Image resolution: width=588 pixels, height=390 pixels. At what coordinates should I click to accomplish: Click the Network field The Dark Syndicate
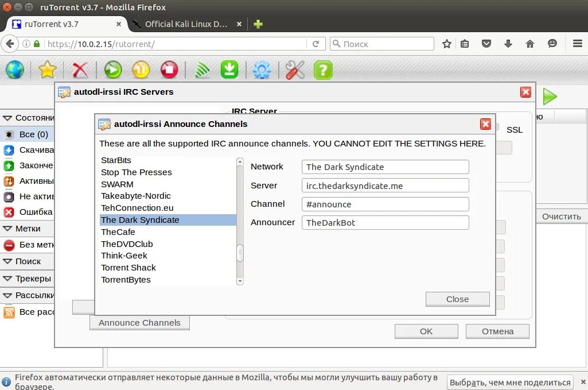pyautogui.click(x=385, y=167)
